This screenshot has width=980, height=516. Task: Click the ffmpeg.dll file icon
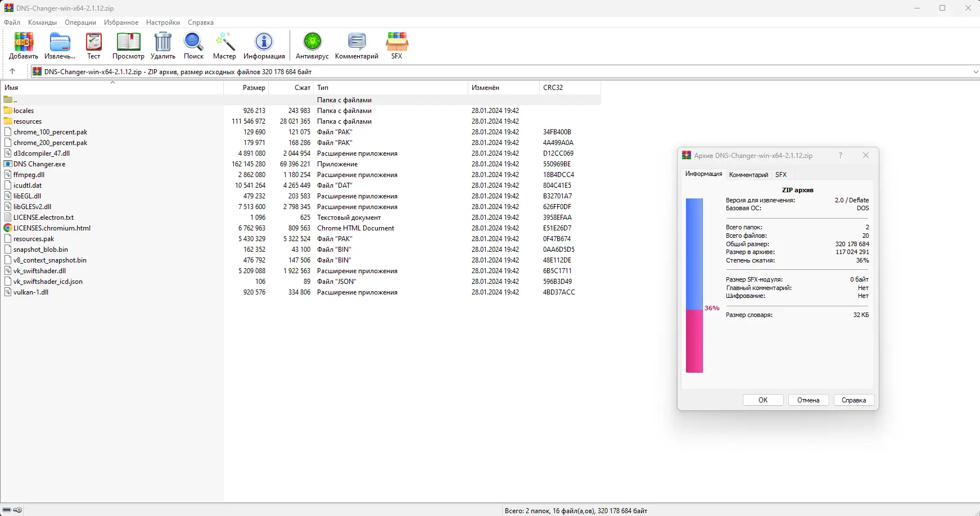[x=8, y=174]
